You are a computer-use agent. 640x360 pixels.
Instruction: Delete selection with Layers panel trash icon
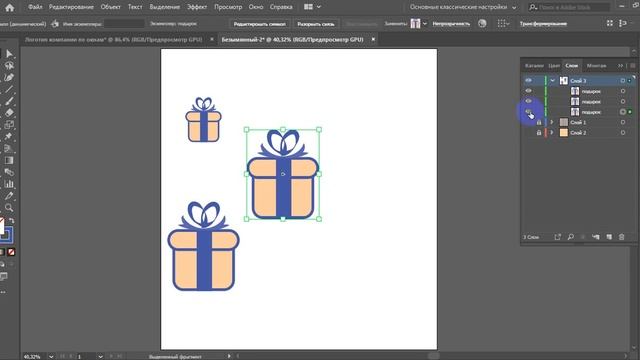coord(622,237)
